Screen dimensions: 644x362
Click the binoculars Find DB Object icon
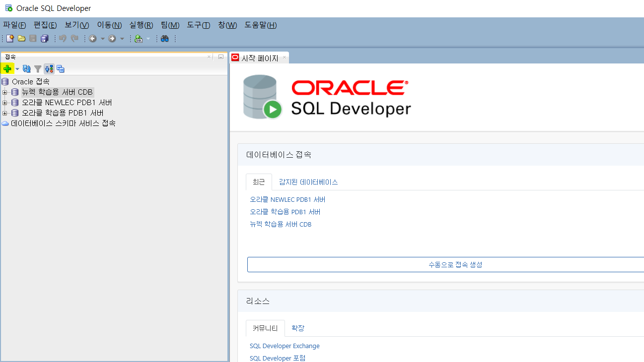click(165, 38)
